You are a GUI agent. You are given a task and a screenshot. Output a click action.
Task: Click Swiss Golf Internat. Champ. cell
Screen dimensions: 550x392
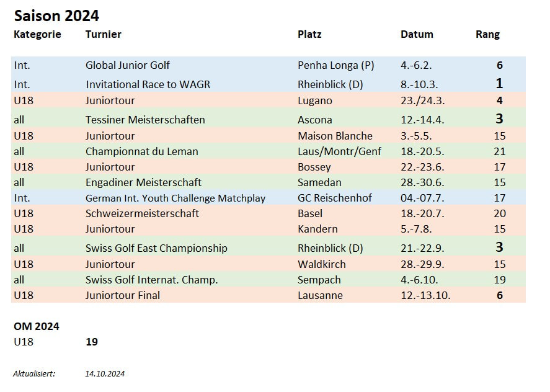click(151, 280)
